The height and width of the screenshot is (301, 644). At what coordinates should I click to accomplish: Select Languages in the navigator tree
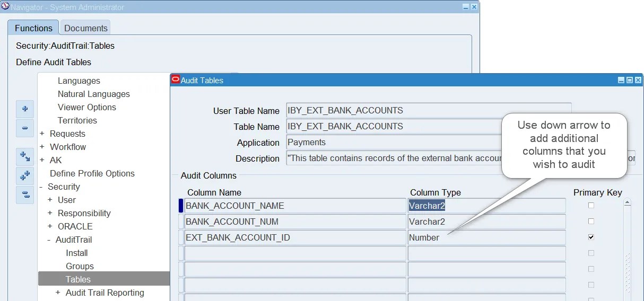[x=79, y=81]
